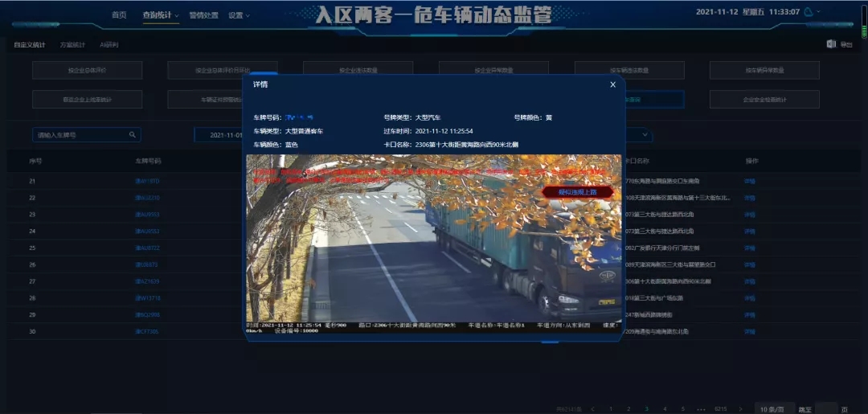Open 详情 for the 第三大街与广场东路 row
868x414 pixels.
750,297
